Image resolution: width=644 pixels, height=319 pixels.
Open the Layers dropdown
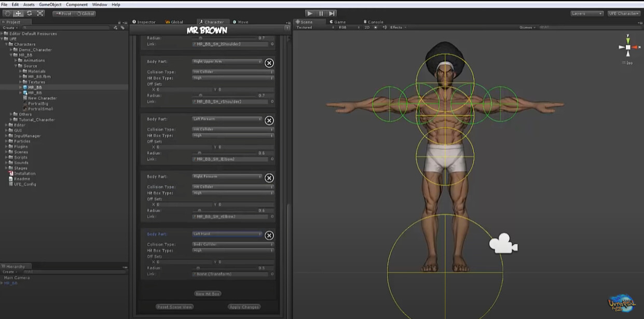click(586, 13)
